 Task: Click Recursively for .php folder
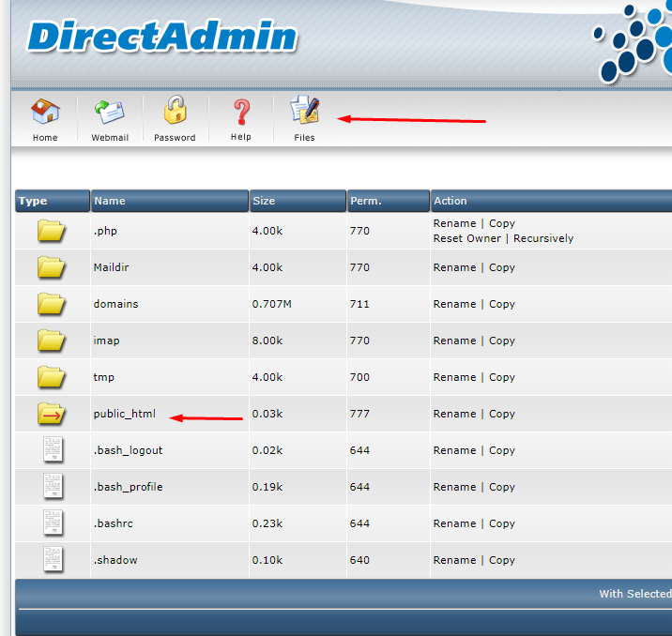click(x=543, y=239)
